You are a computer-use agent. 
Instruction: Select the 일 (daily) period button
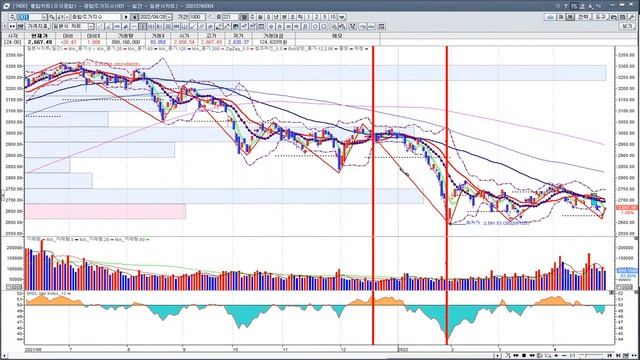(x=243, y=17)
